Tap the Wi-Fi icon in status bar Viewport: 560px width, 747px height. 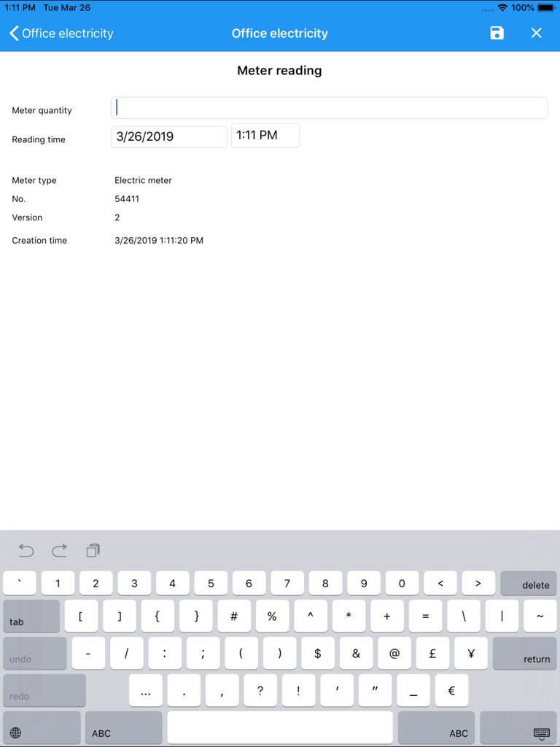pos(502,7)
